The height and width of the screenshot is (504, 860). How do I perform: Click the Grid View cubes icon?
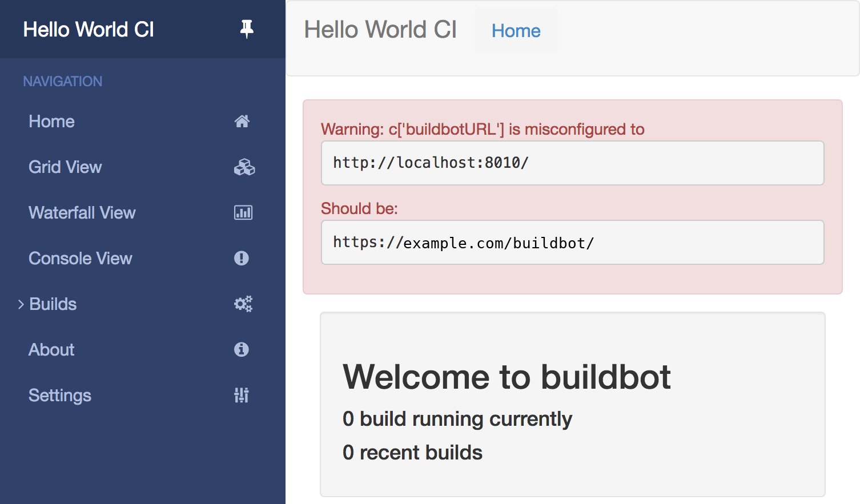click(x=244, y=167)
